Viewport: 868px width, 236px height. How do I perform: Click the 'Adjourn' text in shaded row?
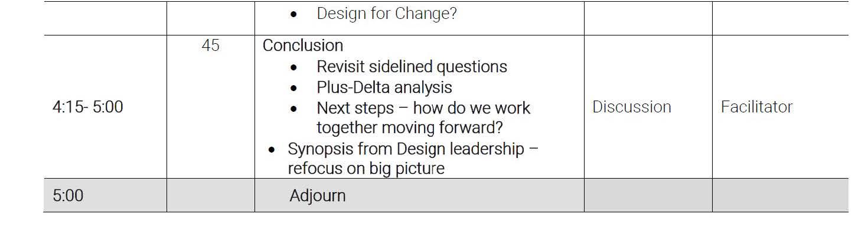(318, 196)
